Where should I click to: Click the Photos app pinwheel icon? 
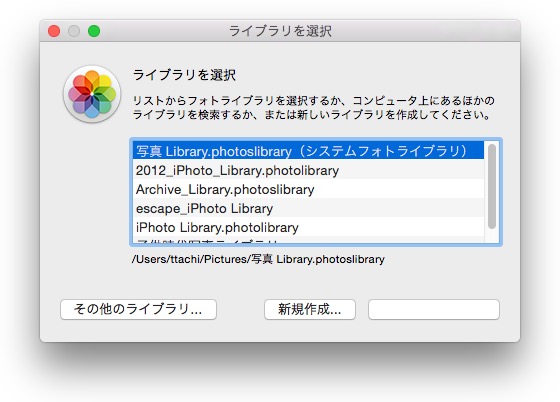pyautogui.click(x=92, y=94)
